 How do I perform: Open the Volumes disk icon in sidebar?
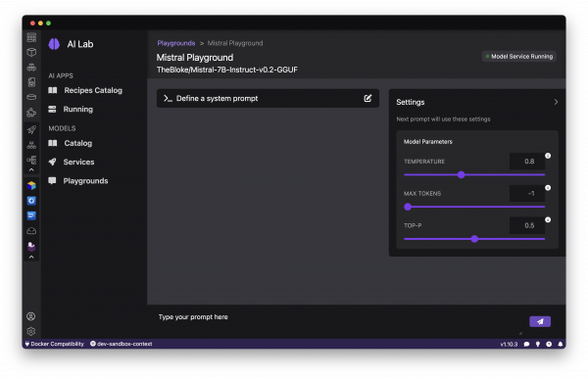[31, 97]
